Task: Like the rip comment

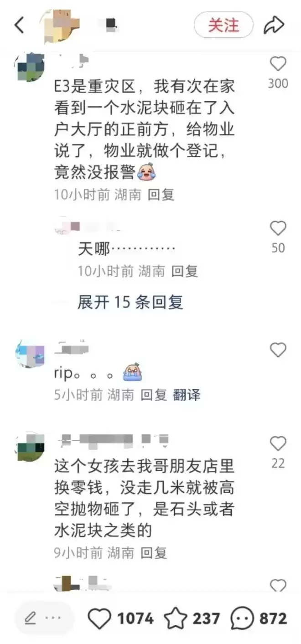Action: tap(278, 350)
